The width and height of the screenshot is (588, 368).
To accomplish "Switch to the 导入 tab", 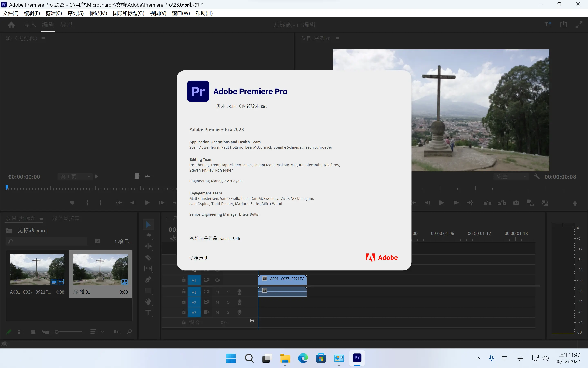I will 30,25.
